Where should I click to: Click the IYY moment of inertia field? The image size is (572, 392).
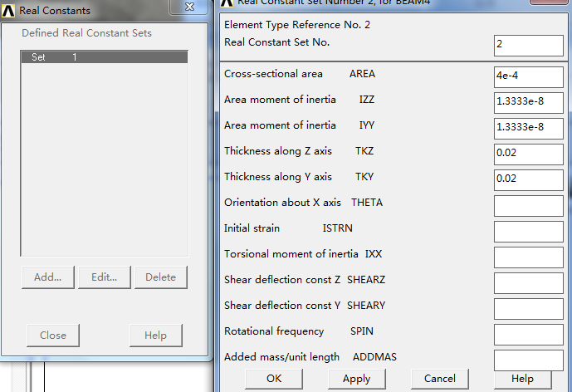(x=529, y=129)
